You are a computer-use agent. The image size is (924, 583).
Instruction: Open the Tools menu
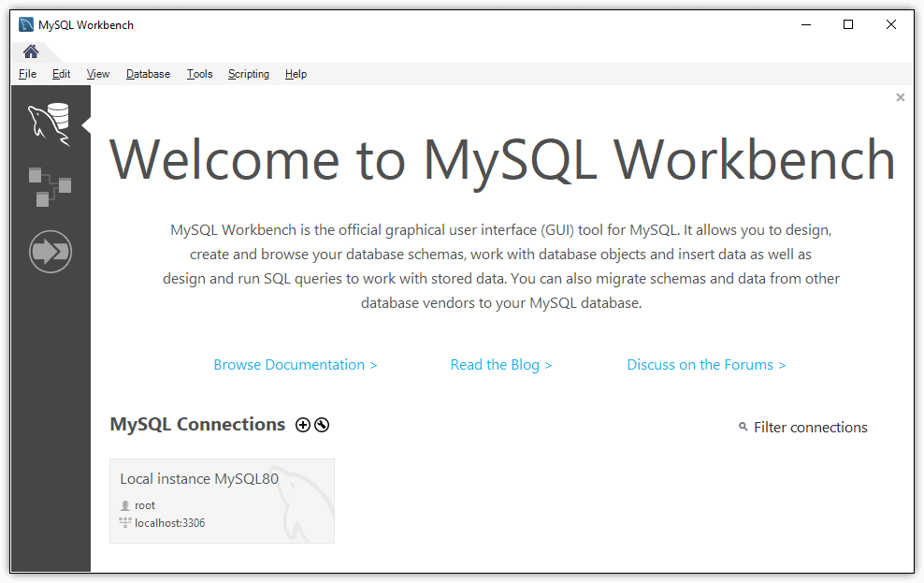[199, 74]
